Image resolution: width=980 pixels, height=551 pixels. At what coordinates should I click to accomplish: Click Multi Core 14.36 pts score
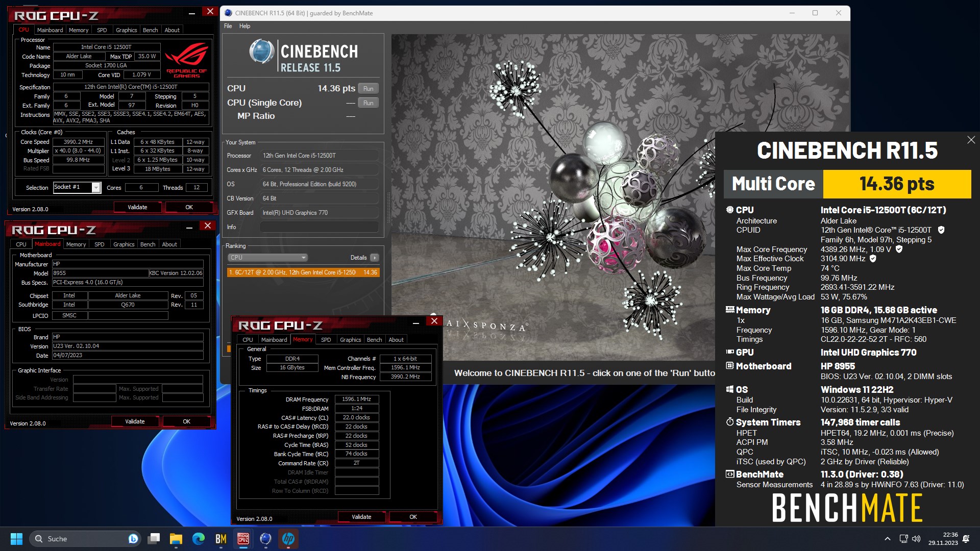pyautogui.click(x=897, y=184)
